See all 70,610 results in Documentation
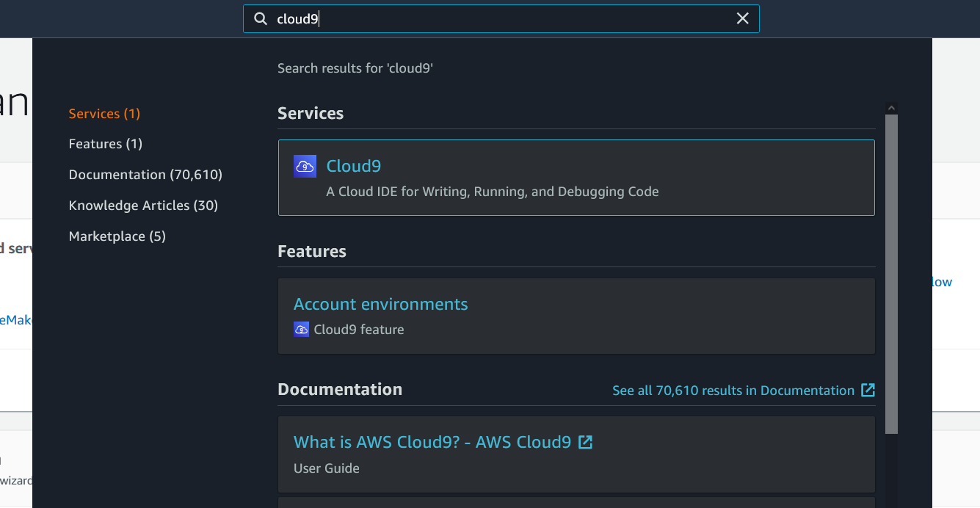 733,391
